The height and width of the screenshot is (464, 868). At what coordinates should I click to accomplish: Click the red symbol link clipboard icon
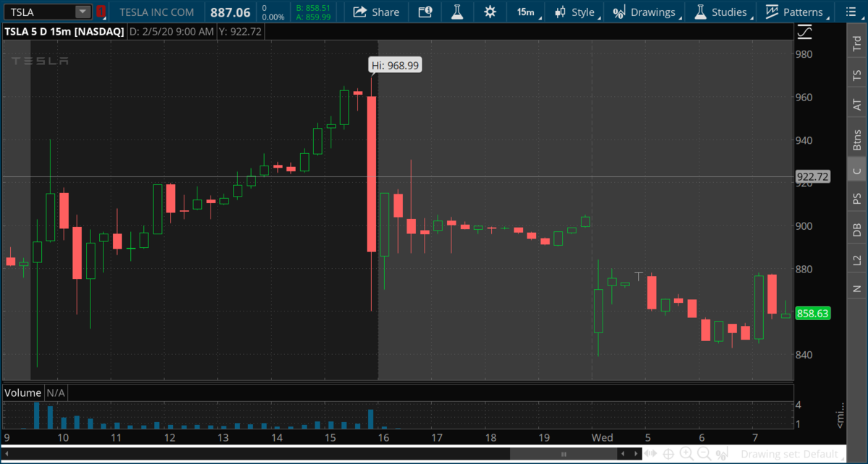pos(101,12)
